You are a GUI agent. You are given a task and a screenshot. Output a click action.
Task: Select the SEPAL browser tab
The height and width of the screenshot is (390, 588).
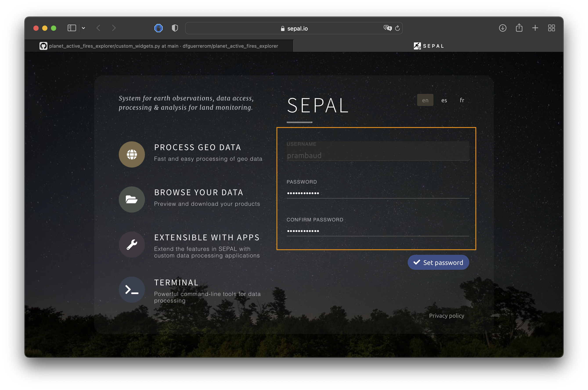[x=428, y=46]
